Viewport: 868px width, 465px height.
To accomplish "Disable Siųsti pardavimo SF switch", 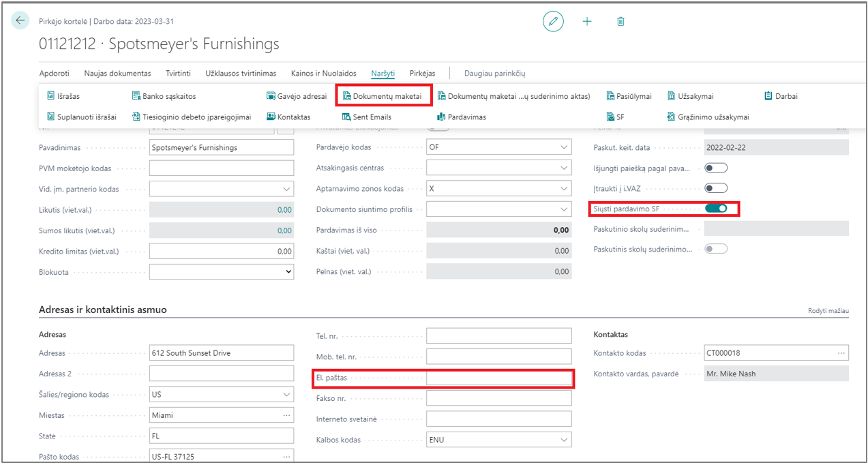I will click(716, 208).
